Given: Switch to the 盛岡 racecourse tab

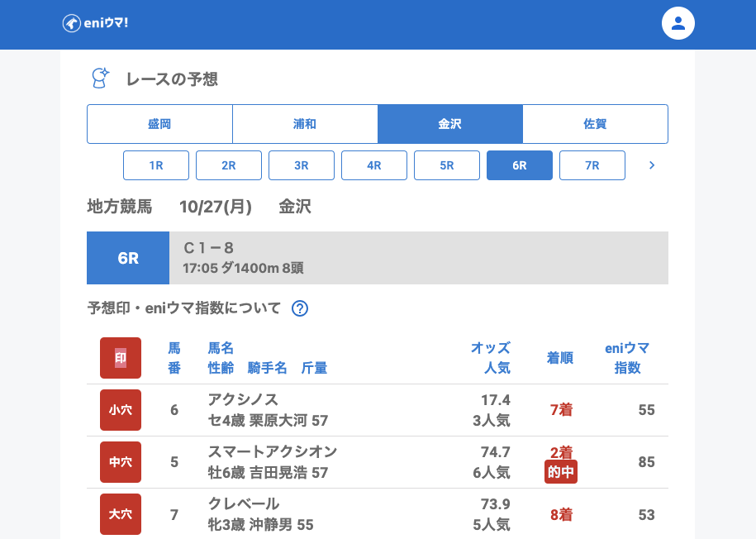Looking at the screenshot, I should click(159, 124).
